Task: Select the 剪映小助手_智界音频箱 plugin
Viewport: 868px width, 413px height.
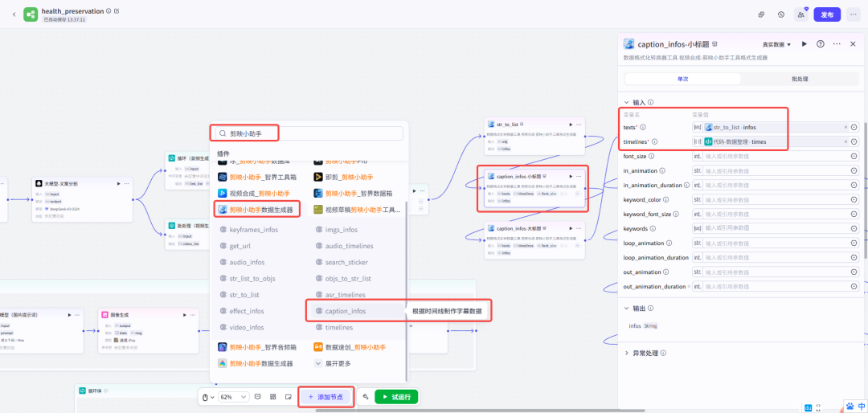Action: click(x=259, y=347)
